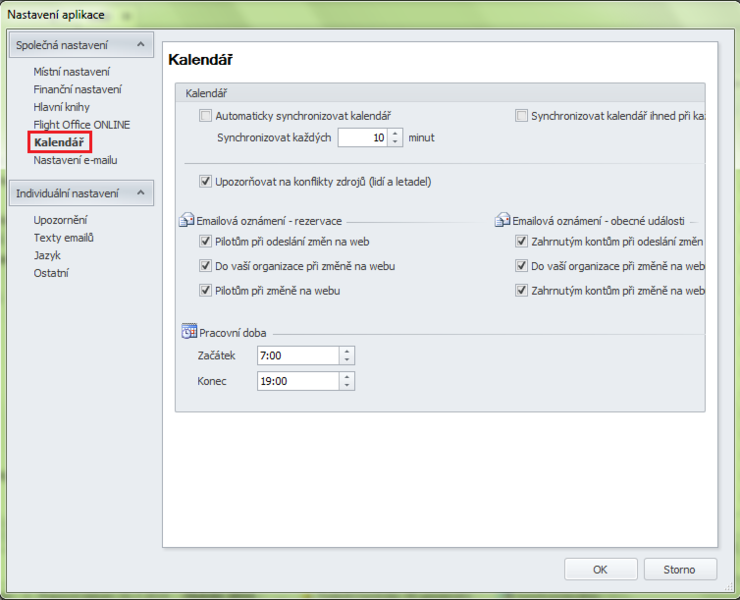Screen dimensions: 740x600
Task: Go to 'Flight Office ONLINE' settings
Action: (x=81, y=125)
